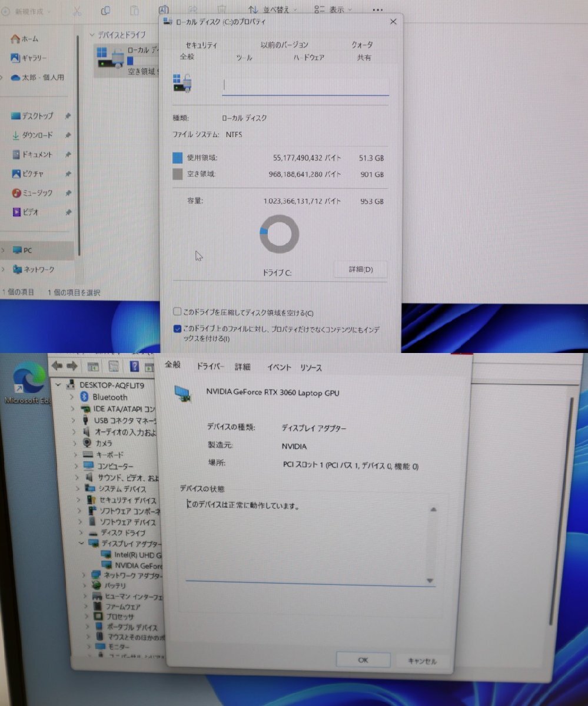Viewport: 588px width, 706px height.
Task: Open the 並べ替え sort dropdown
Action: point(273,9)
